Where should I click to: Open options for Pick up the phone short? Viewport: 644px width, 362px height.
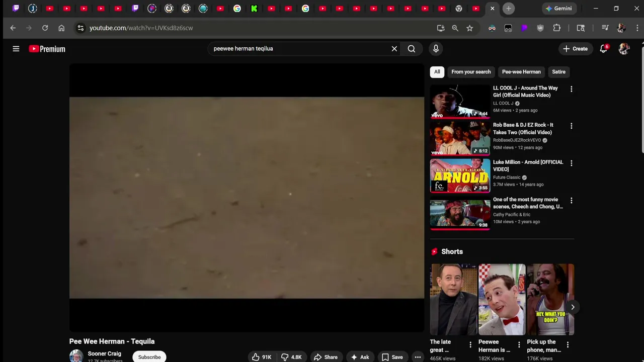pyautogui.click(x=568, y=345)
